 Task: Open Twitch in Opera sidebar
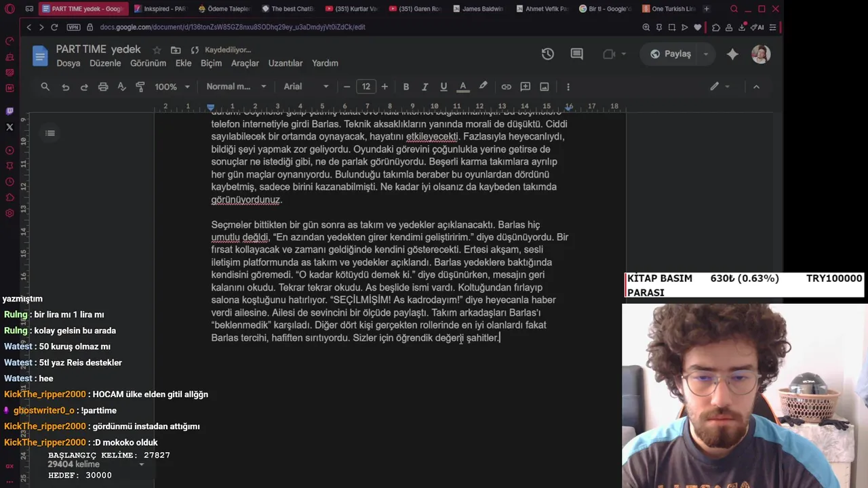9,111
